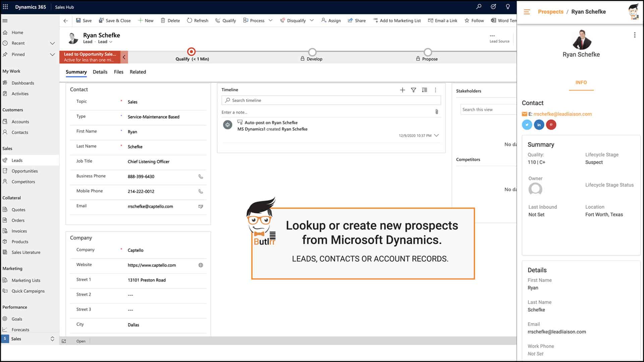Open the timeline filter icon
The height and width of the screenshot is (362, 644).
coord(414,90)
